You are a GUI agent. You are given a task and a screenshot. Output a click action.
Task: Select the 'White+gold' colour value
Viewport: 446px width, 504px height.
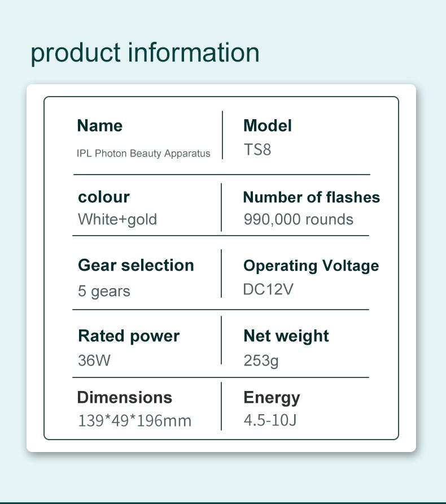(x=117, y=219)
